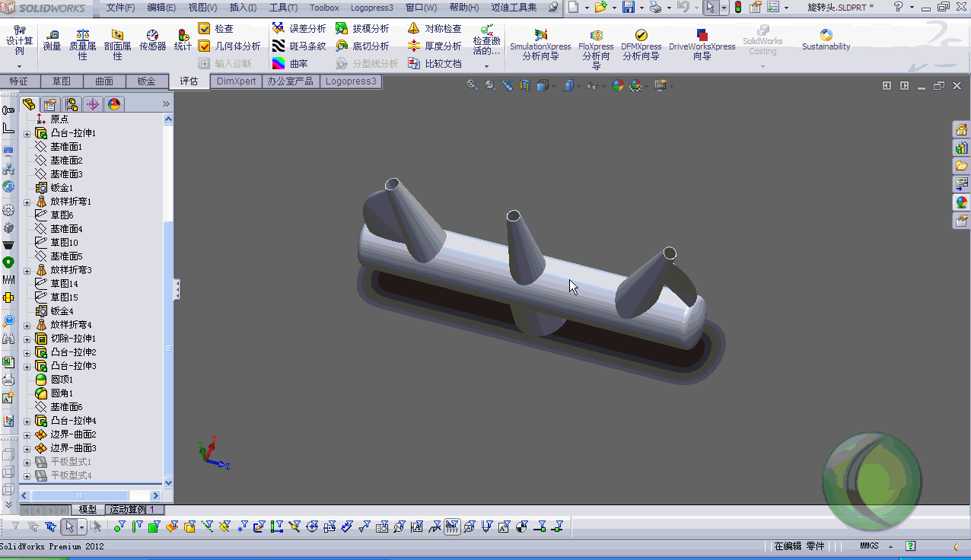Select 草图10 in the feature tree
This screenshot has height=560, width=971.
(64, 243)
